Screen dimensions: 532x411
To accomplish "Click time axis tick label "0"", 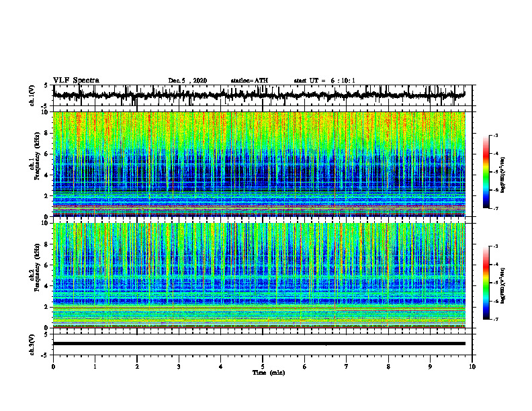I will pos(53,367).
